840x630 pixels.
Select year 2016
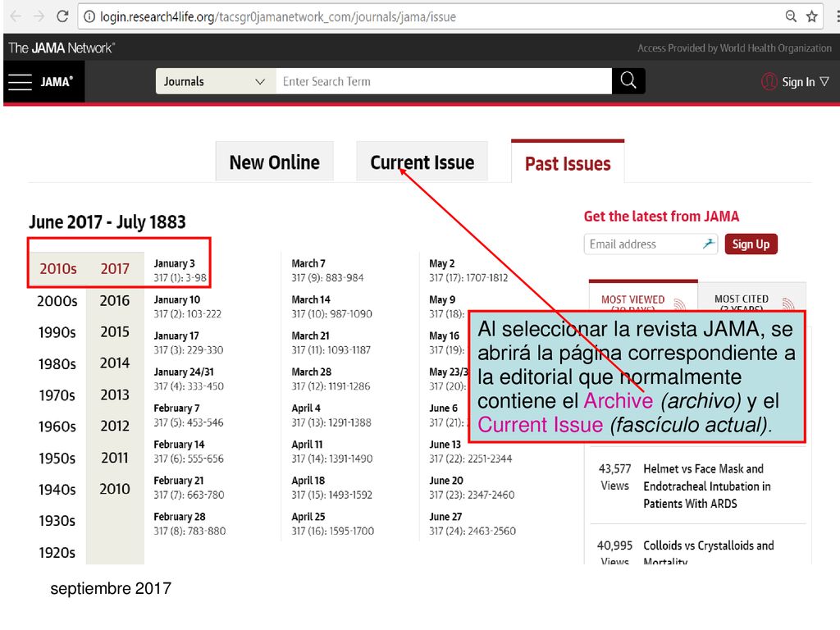click(x=115, y=300)
